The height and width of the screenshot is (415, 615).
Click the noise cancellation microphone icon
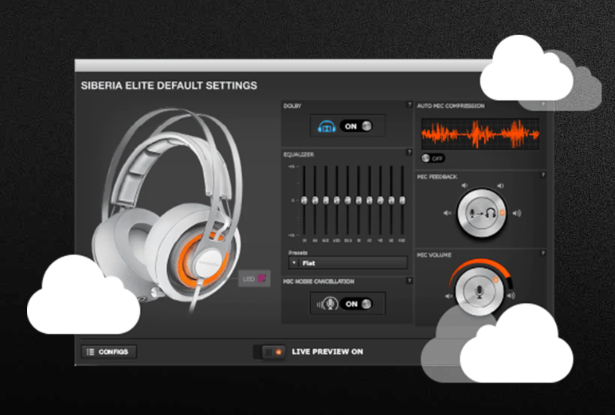tap(328, 304)
